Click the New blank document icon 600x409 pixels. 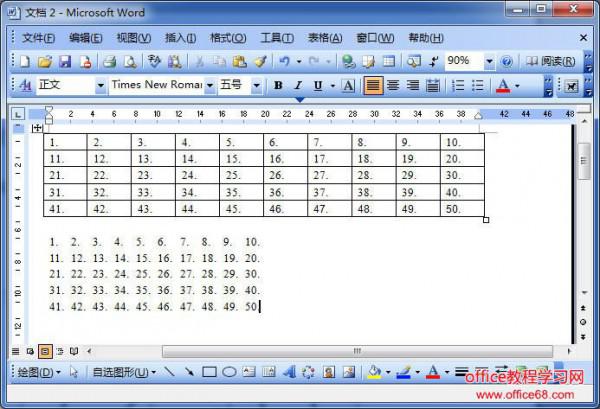[25, 61]
